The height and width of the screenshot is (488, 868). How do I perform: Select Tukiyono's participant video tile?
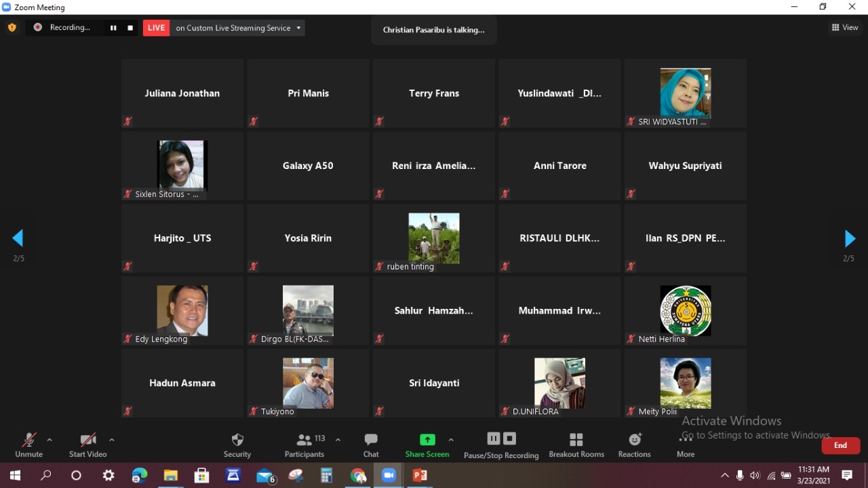tap(308, 383)
